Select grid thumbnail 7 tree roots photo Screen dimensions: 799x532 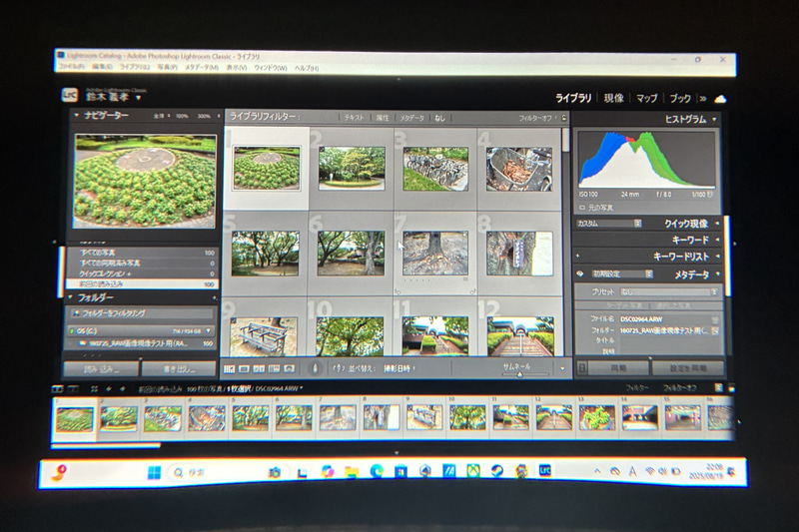point(435,253)
